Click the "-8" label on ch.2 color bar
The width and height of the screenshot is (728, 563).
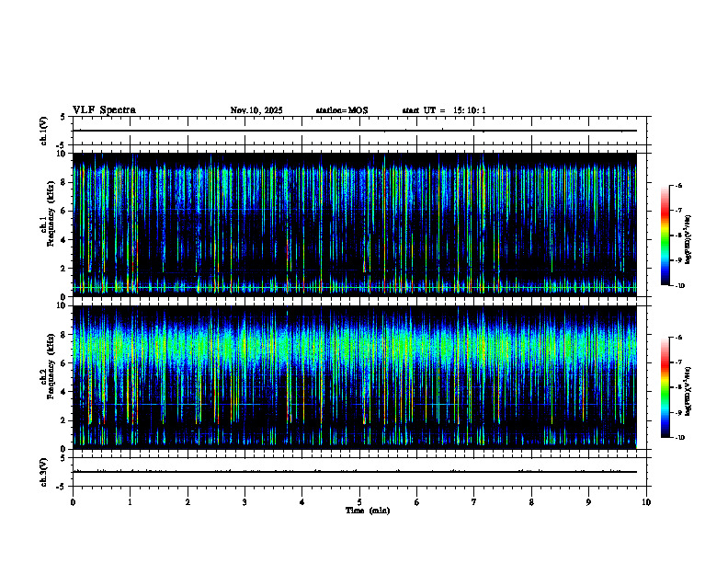(x=678, y=387)
